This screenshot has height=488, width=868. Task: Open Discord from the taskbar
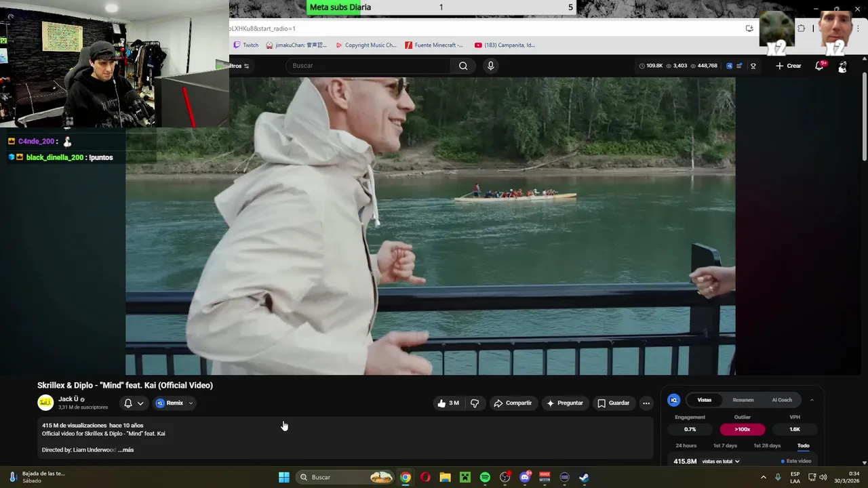(525, 477)
